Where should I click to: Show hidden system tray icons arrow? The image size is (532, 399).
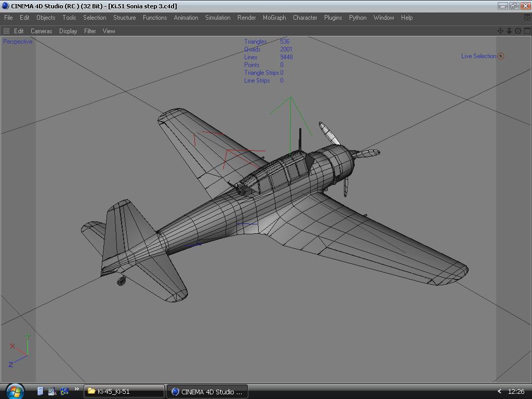click(499, 391)
